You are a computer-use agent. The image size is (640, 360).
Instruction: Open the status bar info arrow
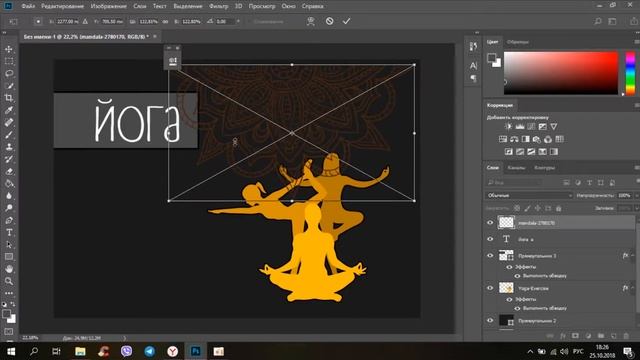tap(124, 338)
